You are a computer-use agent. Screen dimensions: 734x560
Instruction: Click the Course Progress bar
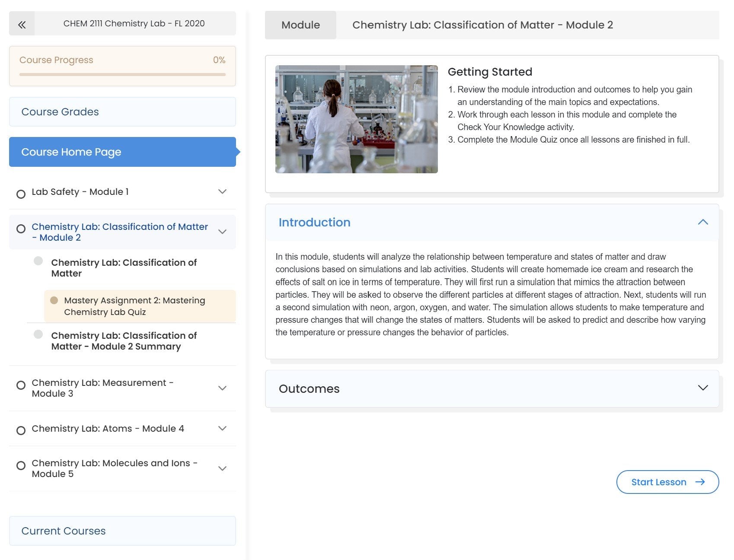[122, 74]
